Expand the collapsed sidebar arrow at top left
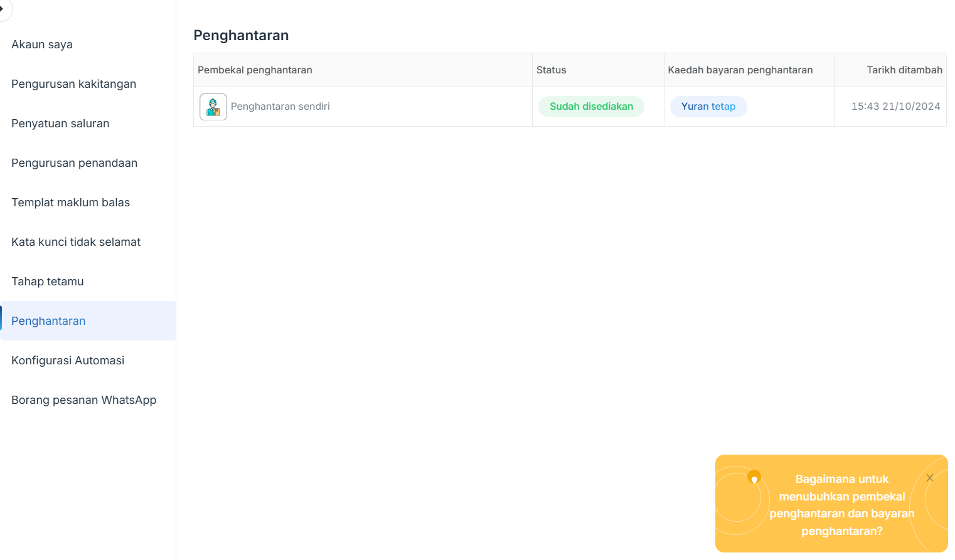The image size is (955, 560). (3, 9)
